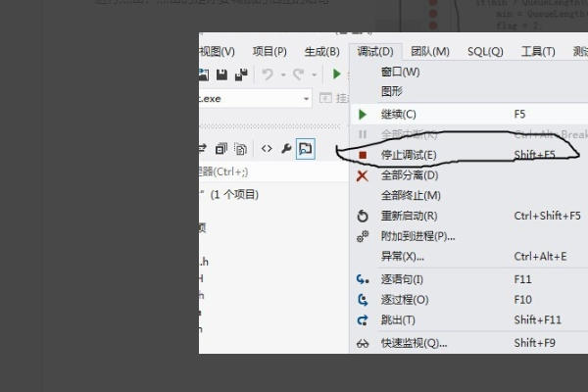Image resolution: width=588 pixels, height=392 pixels.
Task: Open the 视图(V) menu
Action: coord(218,51)
